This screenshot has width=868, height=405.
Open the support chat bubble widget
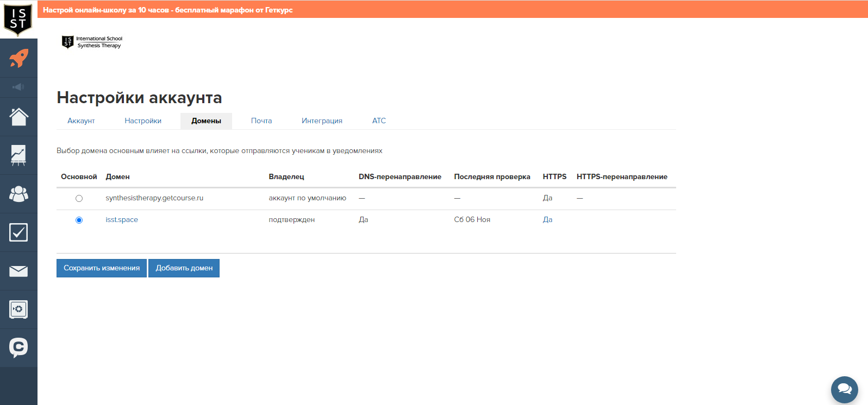point(844,389)
